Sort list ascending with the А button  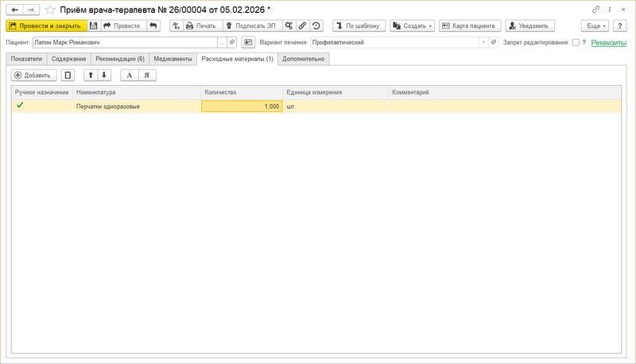(x=130, y=75)
